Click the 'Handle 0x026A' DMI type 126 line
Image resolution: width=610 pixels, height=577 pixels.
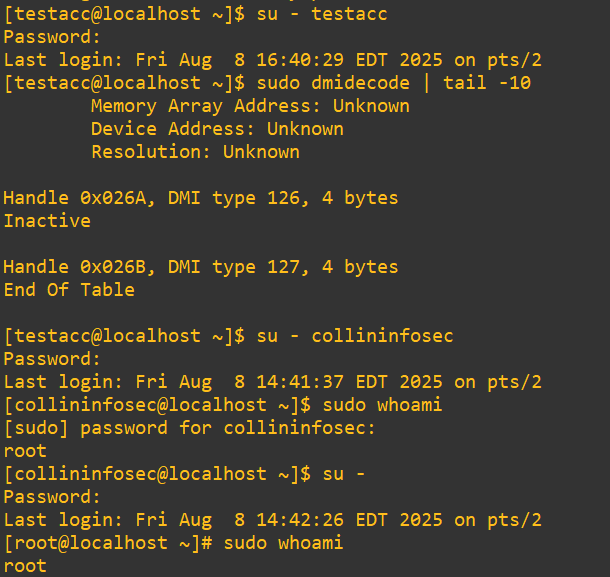coord(200,198)
